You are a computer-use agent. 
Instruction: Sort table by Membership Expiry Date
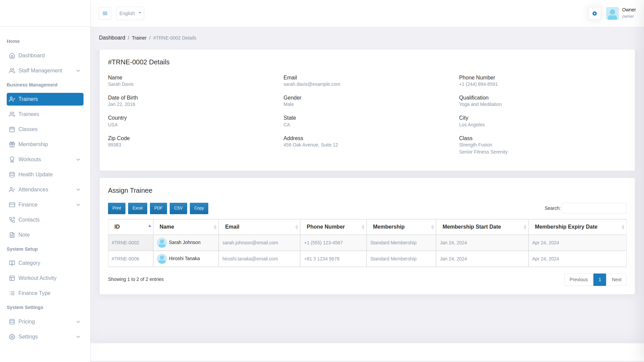point(577,227)
